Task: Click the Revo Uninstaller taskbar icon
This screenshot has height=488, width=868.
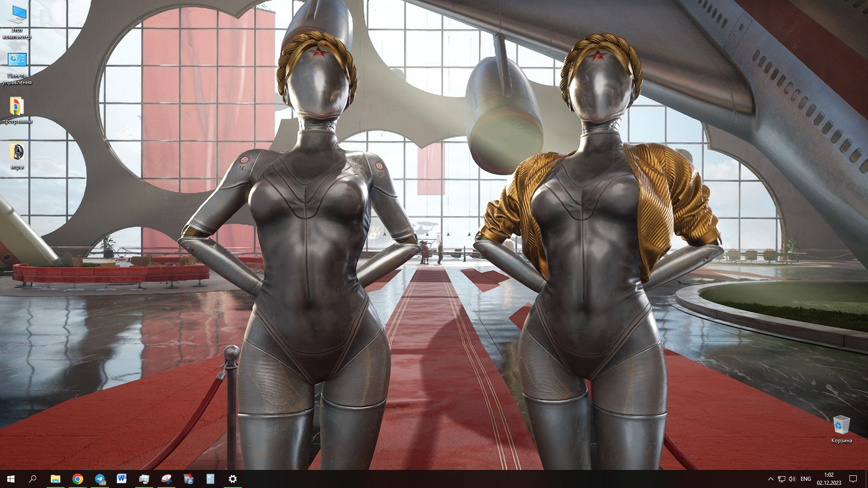Action: click(189, 479)
